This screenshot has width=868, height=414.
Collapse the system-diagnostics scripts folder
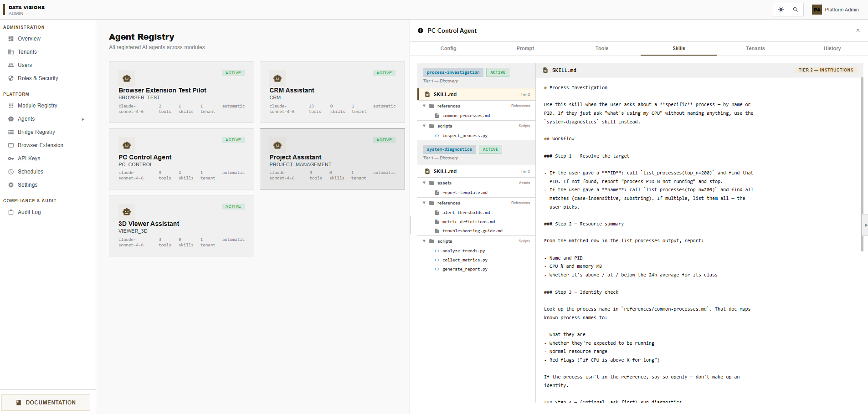point(424,241)
